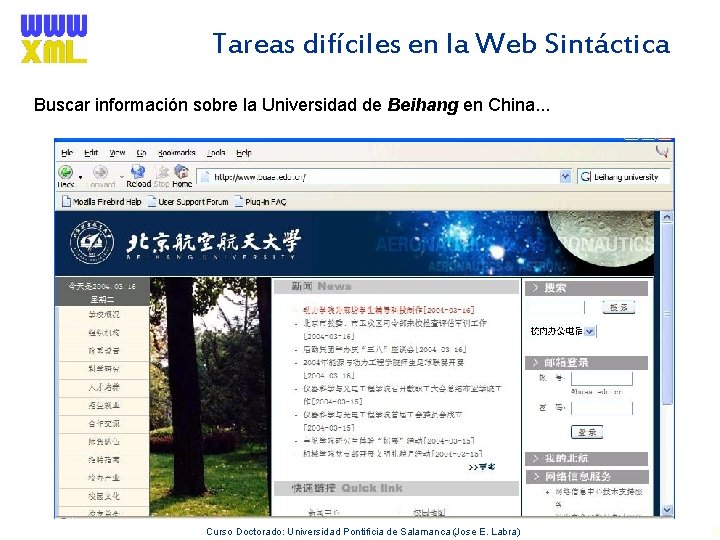This screenshot has width=720, height=540.
Task: Expand the 搜索 panel header
Action: pyautogui.click(x=586, y=288)
